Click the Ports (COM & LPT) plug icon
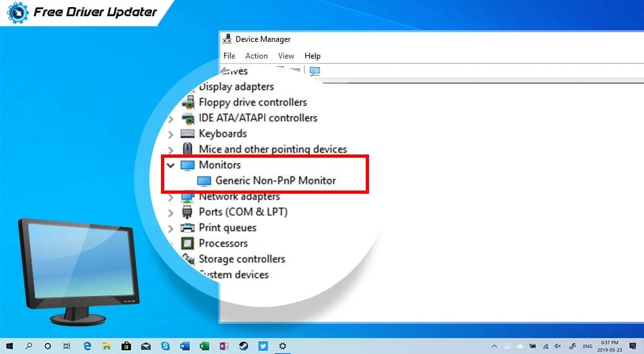Image resolution: width=644 pixels, height=354 pixels. pos(187,212)
